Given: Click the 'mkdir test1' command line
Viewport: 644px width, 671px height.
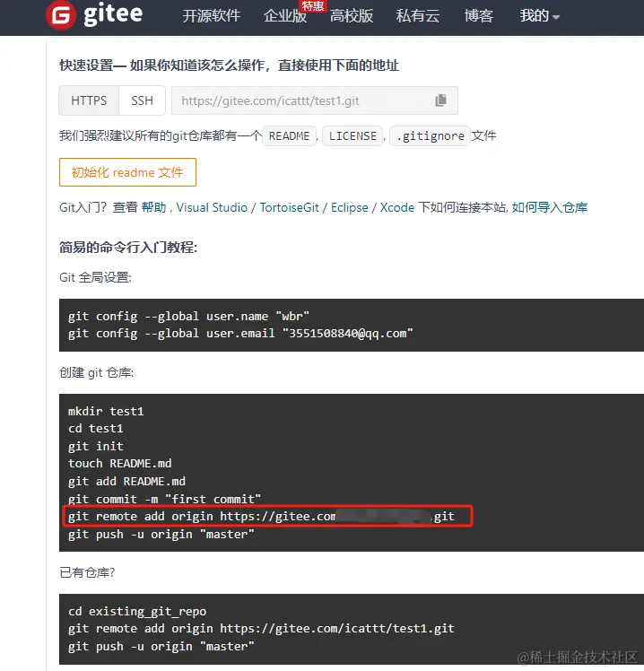Looking at the screenshot, I should pos(106,411).
